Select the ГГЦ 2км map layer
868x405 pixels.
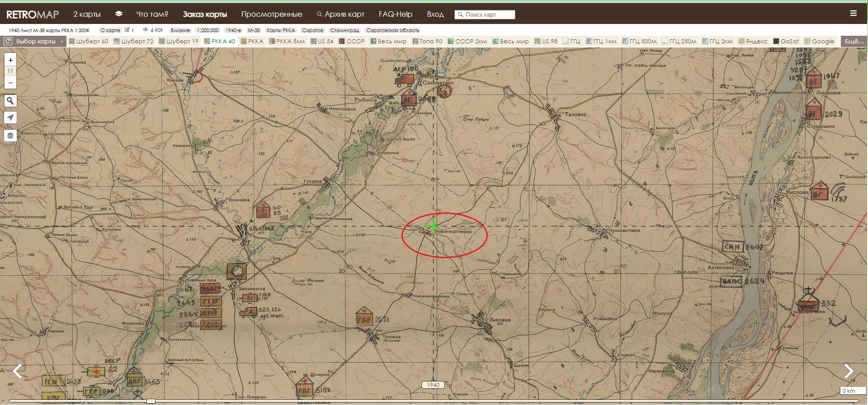pyautogui.click(x=717, y=41)
